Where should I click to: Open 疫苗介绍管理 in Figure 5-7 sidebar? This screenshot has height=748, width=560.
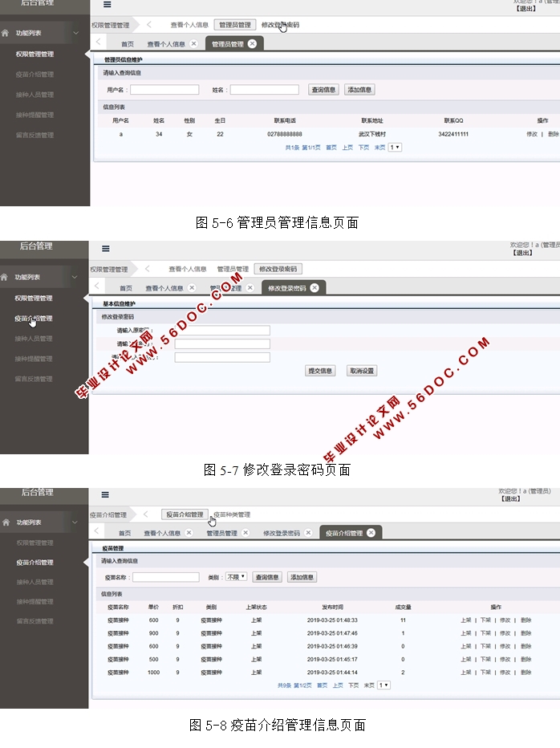pos(34,318)
